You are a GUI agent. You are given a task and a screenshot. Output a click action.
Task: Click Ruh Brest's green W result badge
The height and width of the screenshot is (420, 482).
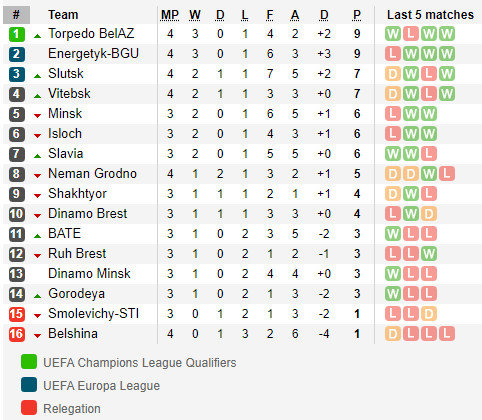429,254
